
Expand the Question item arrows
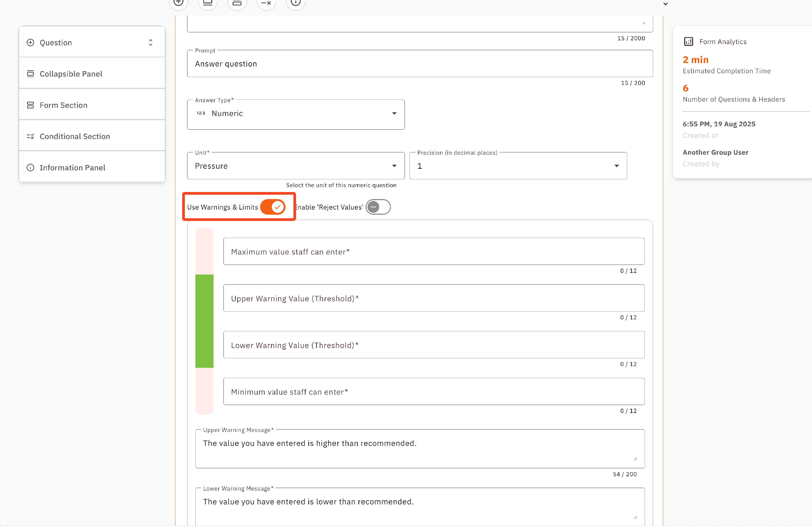pyautogui.click(x=150, y=43)
